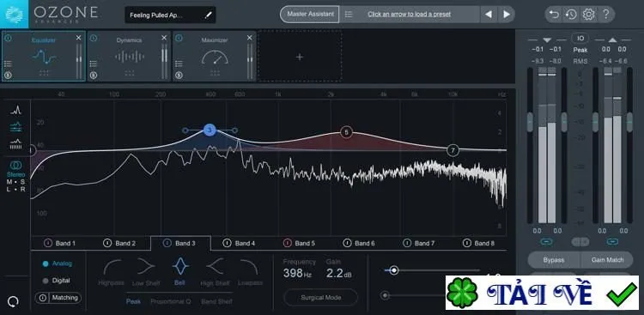
Task: Click the IO meter button
Action: [580, 38]
